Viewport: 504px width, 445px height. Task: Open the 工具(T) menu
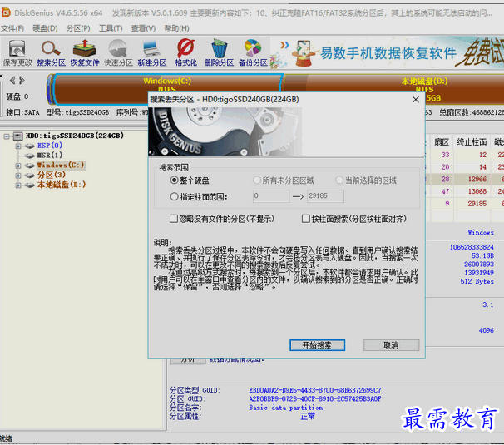coord(111,28)
